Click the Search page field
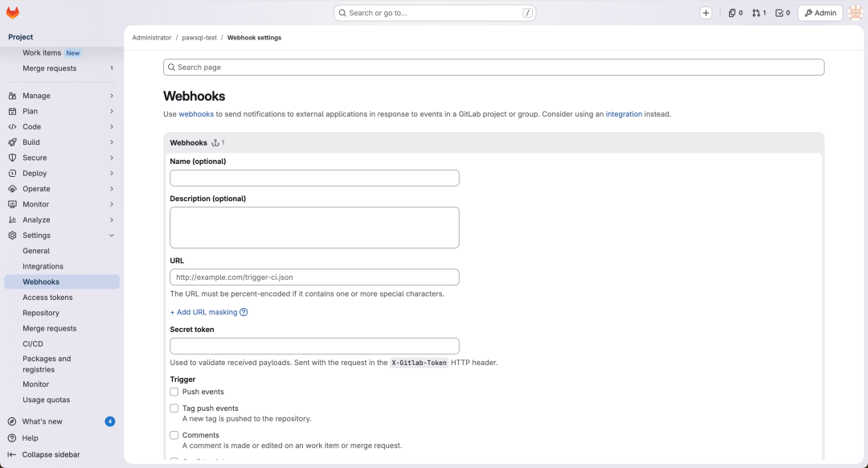 point(493,67)
